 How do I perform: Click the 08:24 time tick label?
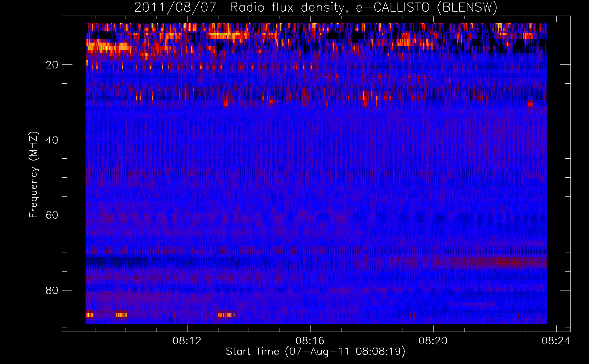[x=556, y=341]
